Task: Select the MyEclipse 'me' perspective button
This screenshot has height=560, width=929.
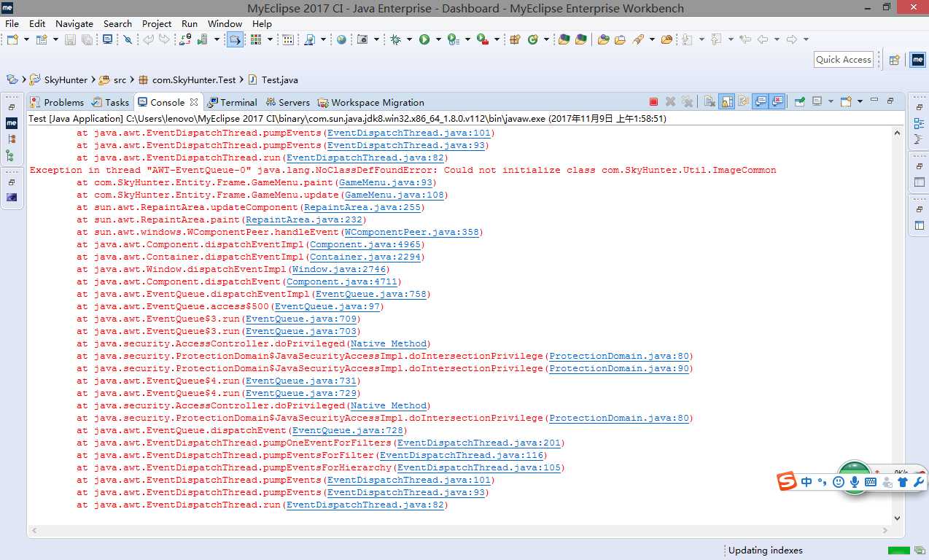Action: click(917, 60)
